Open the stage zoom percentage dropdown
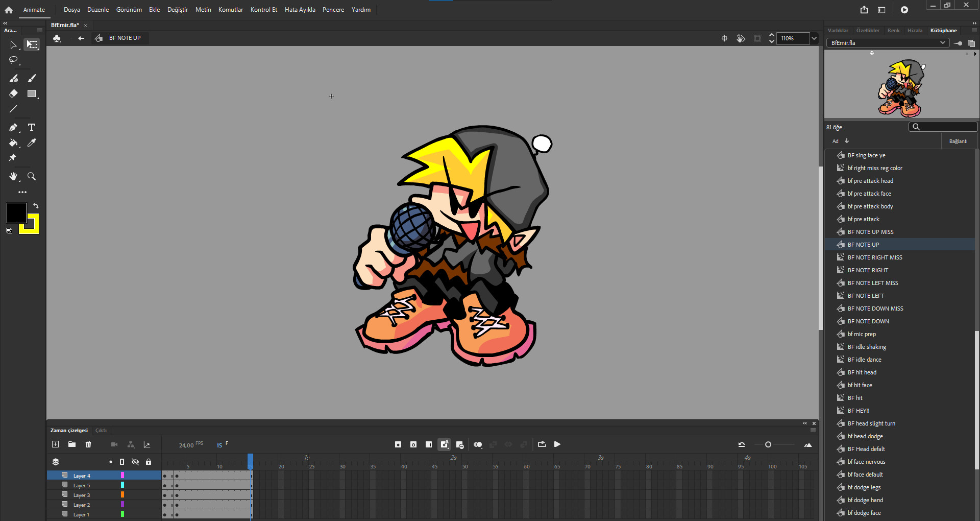The height and width of the screenshot is (521, 980). click(814, 38)
